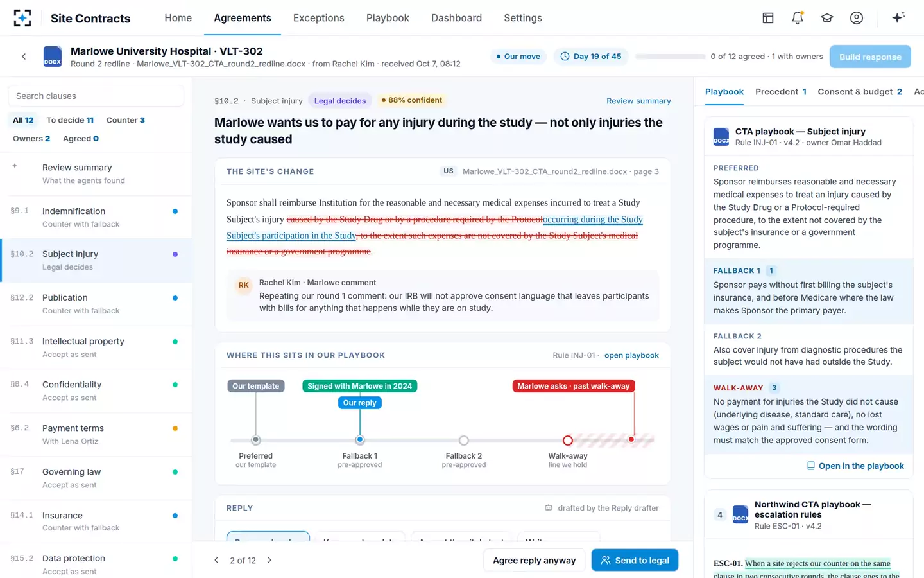Switch to the Precedent tab
The image size is (924, 578).
[781, 92]
